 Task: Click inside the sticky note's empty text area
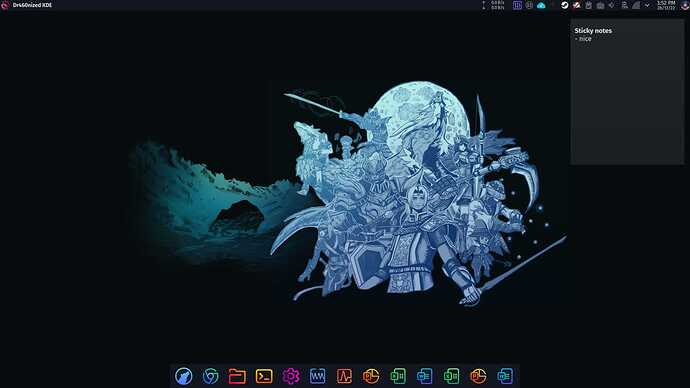[x=627, y=103]
